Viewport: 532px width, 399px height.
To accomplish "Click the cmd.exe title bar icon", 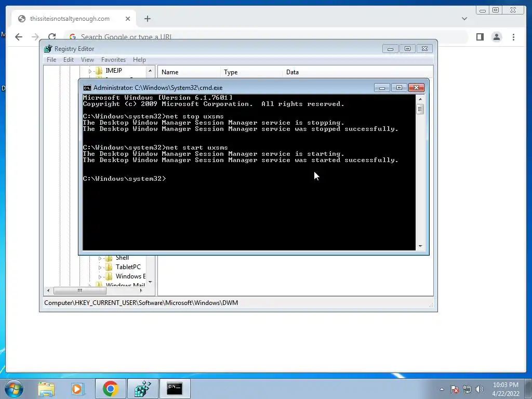I will point(87,88).
